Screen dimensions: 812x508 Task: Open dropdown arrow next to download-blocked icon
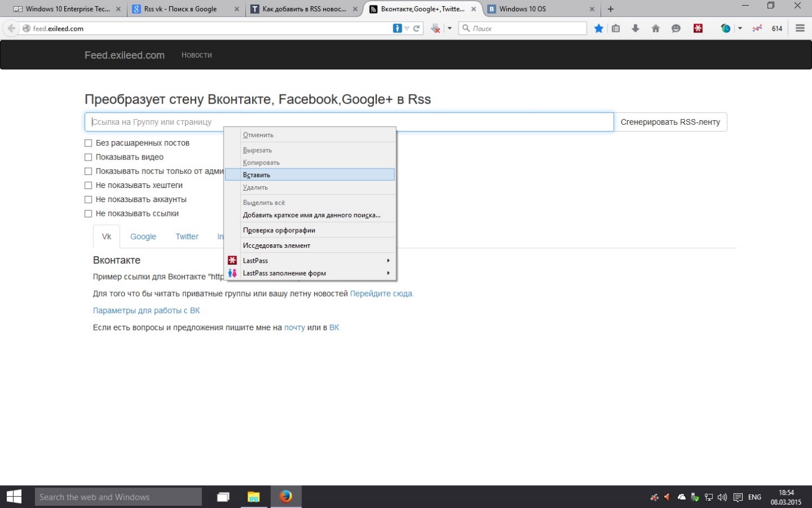coord(450,28)
